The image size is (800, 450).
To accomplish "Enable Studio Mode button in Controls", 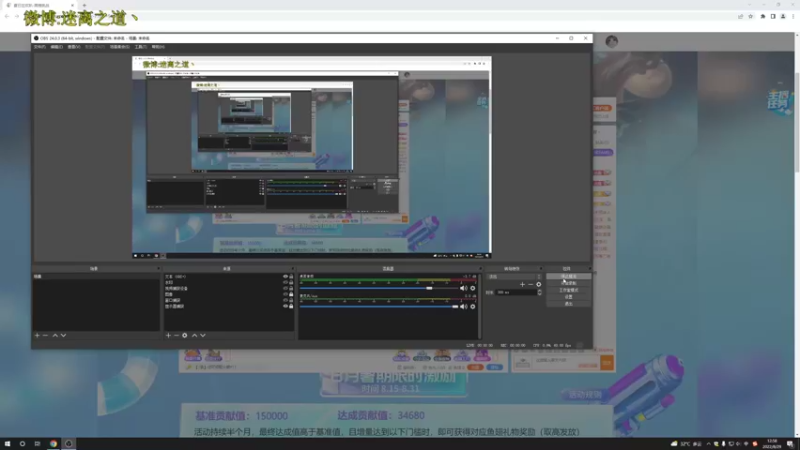I will (x=568, y=290).
